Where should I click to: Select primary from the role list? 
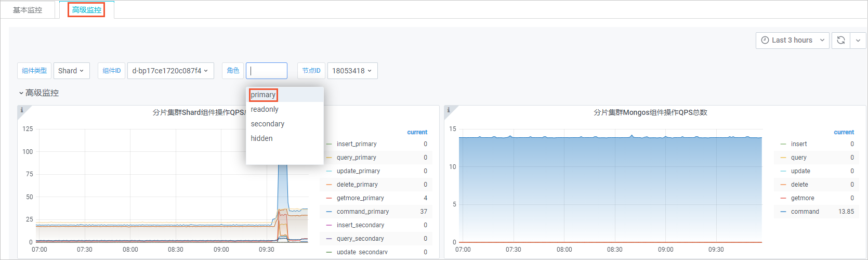[285, 95]
